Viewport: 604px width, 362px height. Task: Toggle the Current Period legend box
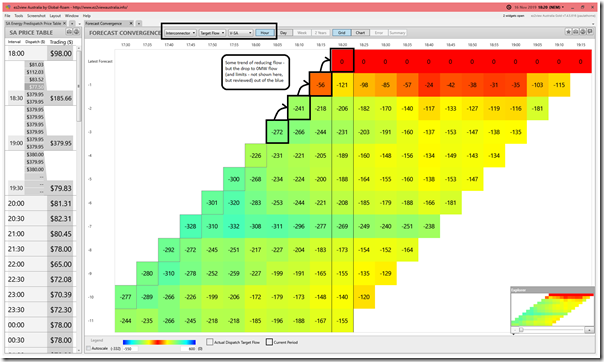click(269, 342)
